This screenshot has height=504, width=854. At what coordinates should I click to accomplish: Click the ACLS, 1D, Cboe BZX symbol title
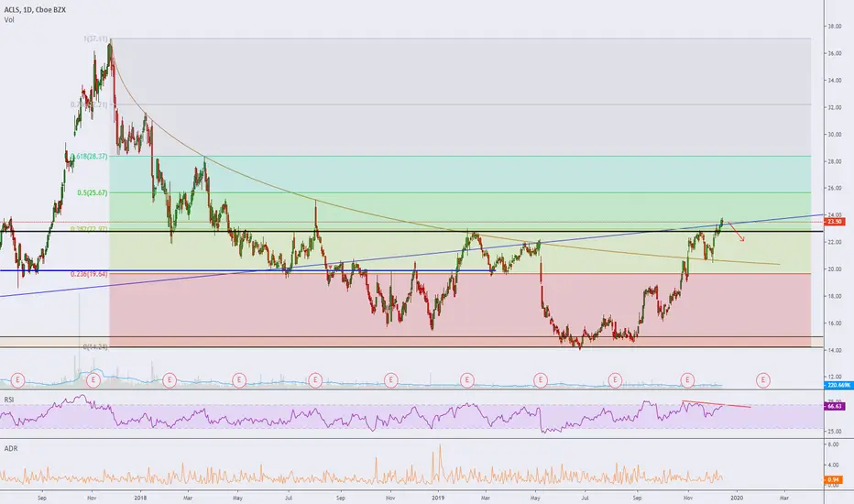click(x=35, y=10)
